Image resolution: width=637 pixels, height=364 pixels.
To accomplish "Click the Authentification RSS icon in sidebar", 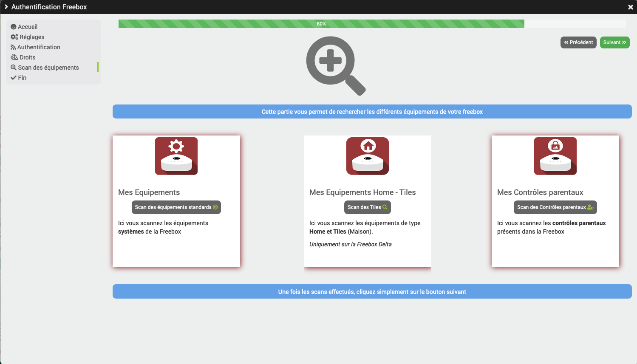I will pyautogui.click(x=13, y=47).
